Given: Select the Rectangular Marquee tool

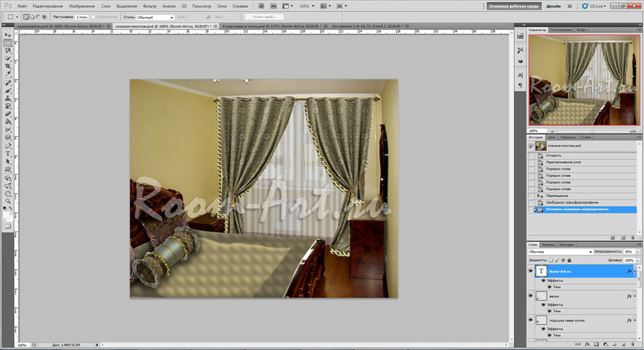Looking at the screenshot, I should tap(8, 43).
